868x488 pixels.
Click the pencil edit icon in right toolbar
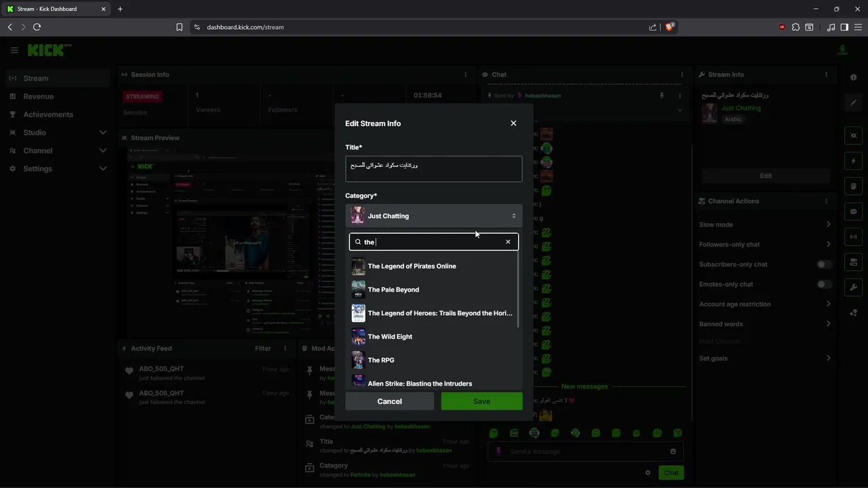click(x=854, y=103)
